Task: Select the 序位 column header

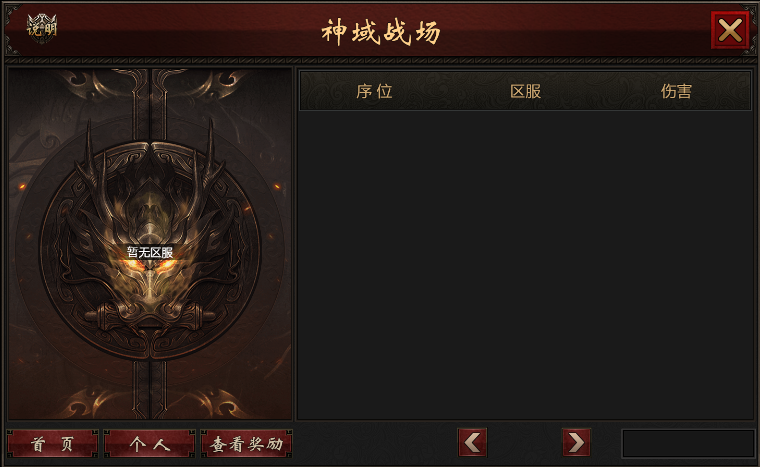Action: click(x=374, y=91)
